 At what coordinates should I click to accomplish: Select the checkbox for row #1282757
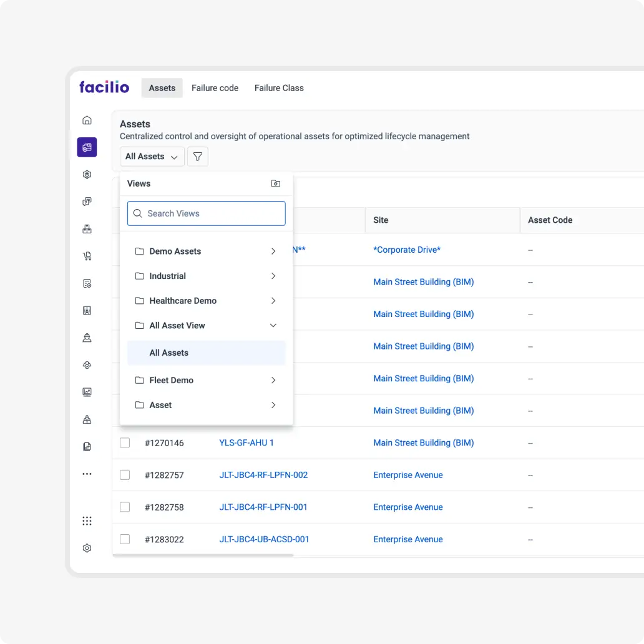pyautogui.click(x=124, y=474)
